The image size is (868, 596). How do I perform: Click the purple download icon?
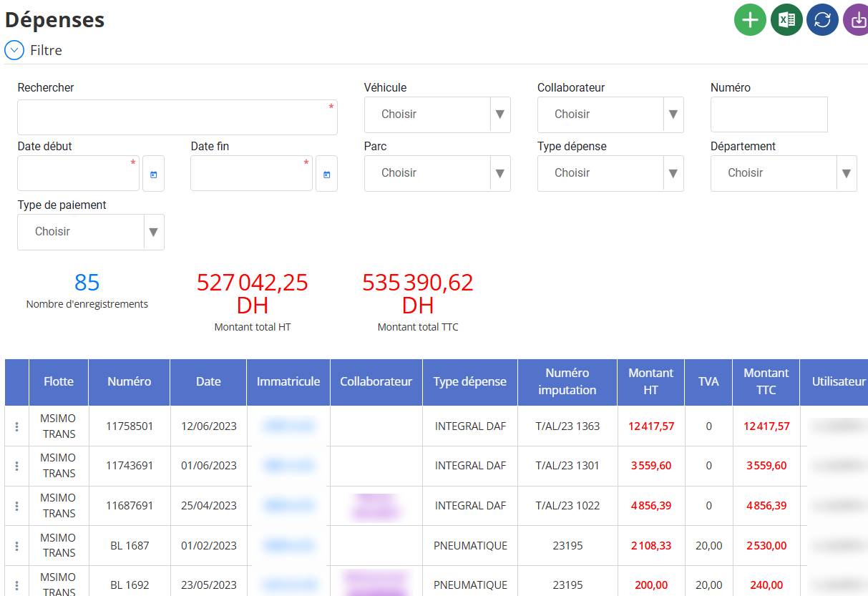point(857,19)
